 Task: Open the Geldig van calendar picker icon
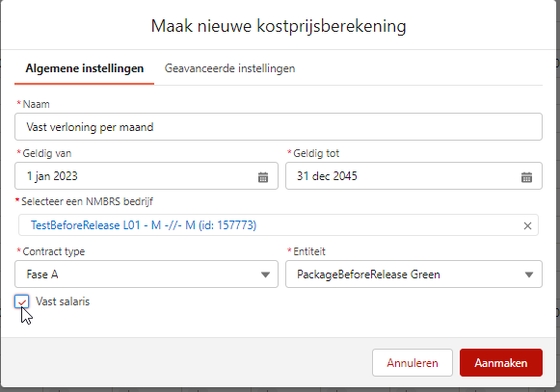pyautogui.click(x=263, y=177)
